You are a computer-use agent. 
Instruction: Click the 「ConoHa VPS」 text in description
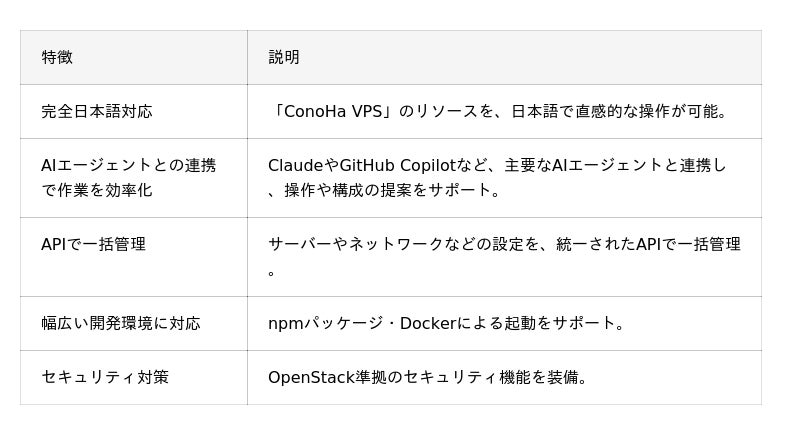(333, 111)
